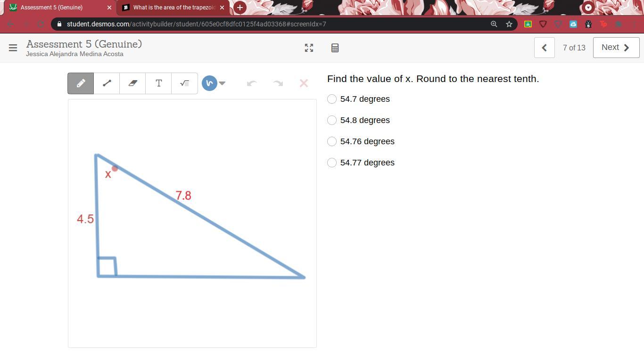Activate the eraser tool
The width and height of the screenshot is (644, 362).
click(132, 83)
